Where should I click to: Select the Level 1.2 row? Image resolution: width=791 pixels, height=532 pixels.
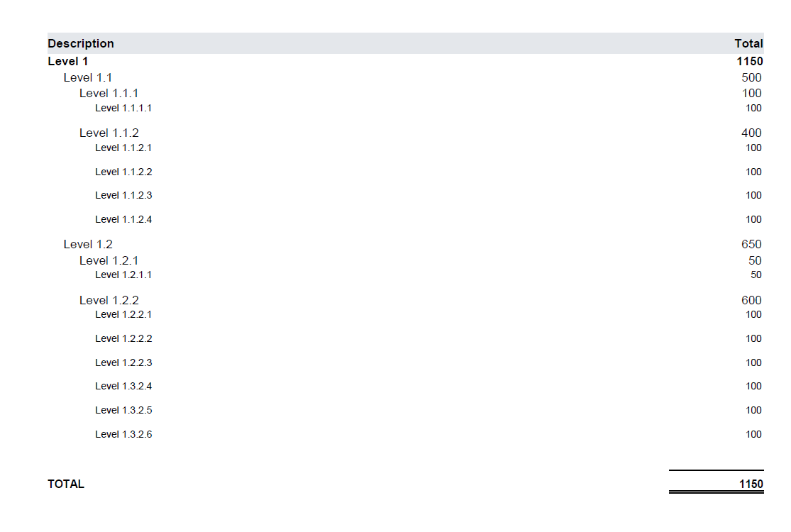(x=406, y=244)
